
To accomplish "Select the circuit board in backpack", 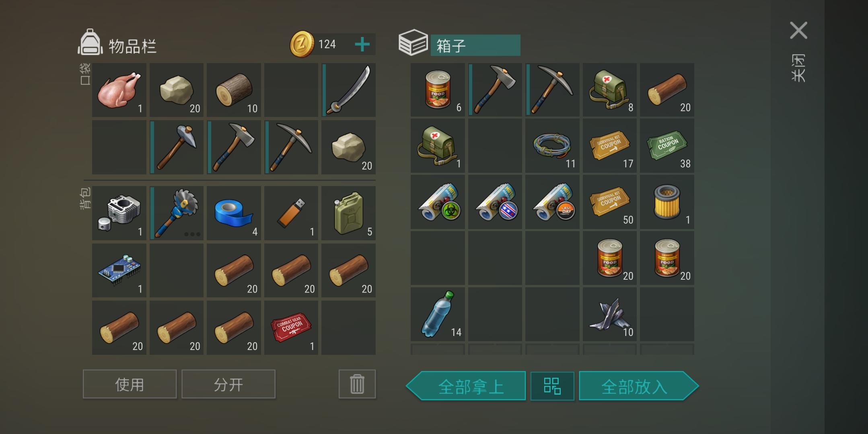I will pos(119,270).
